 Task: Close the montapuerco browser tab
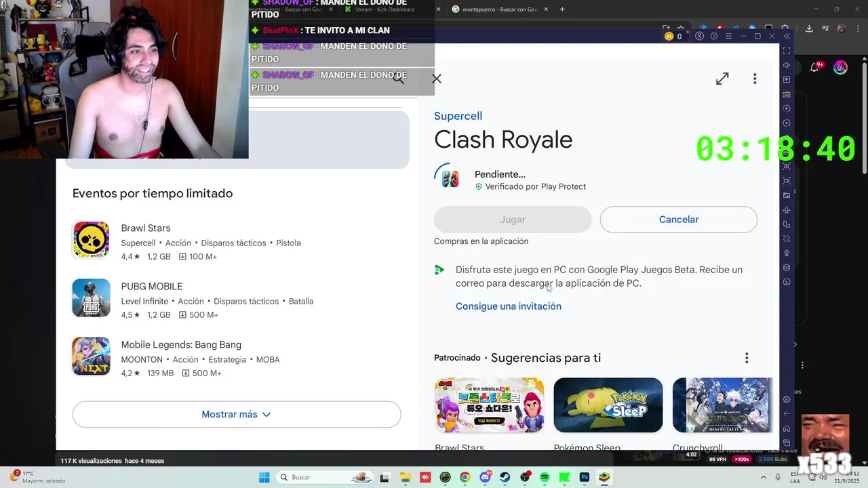(x=545, y=9)
